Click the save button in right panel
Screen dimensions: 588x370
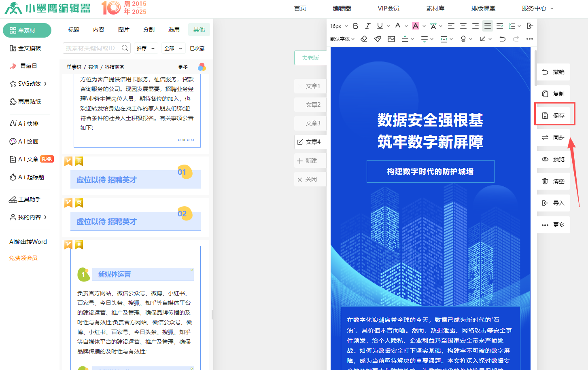point(554,116)
